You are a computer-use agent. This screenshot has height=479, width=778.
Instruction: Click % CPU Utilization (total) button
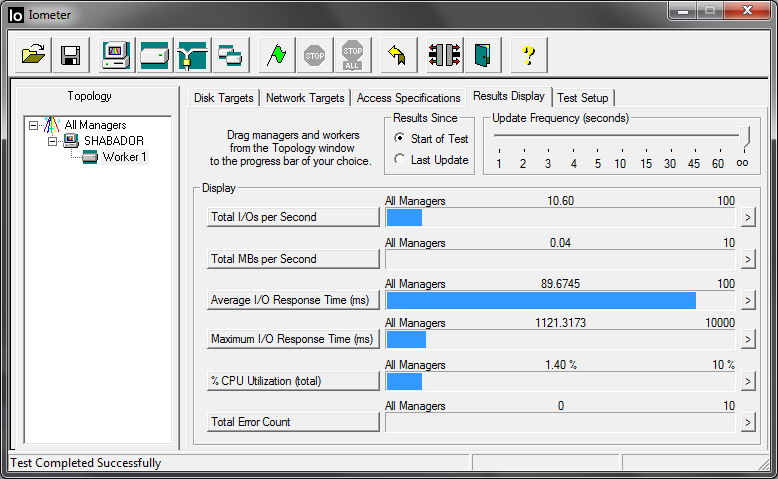[293, 381]
